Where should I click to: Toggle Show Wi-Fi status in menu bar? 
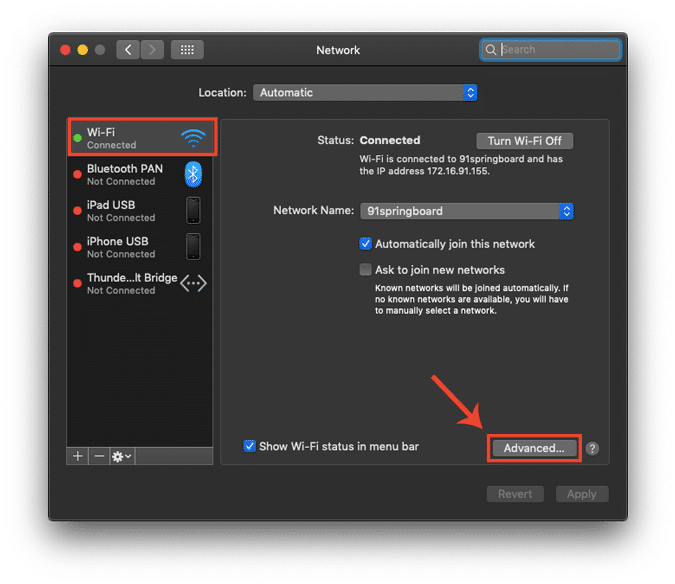coord(249,446)
